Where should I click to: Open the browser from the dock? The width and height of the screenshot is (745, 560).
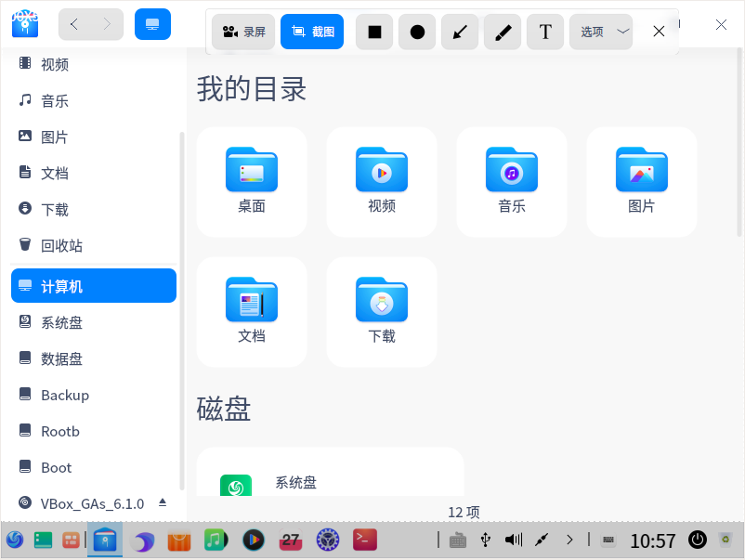click(143, 541)
